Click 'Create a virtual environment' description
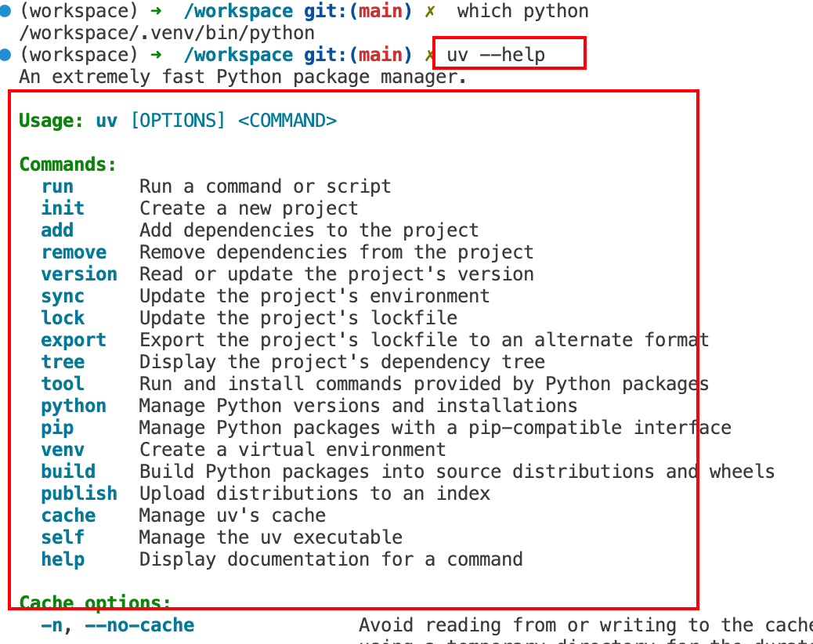 pyautogui.click(x=292, y=450)
